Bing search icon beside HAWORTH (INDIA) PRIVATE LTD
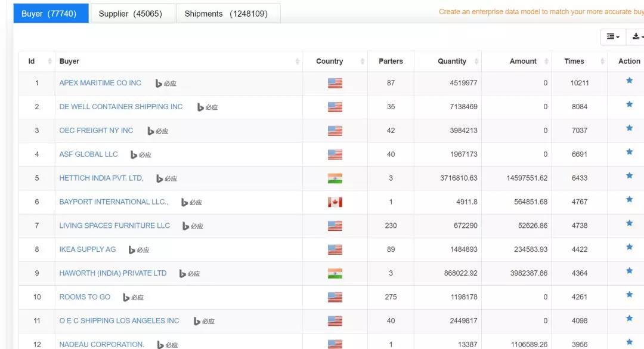 pyautogui.click(x=190, y=274)
